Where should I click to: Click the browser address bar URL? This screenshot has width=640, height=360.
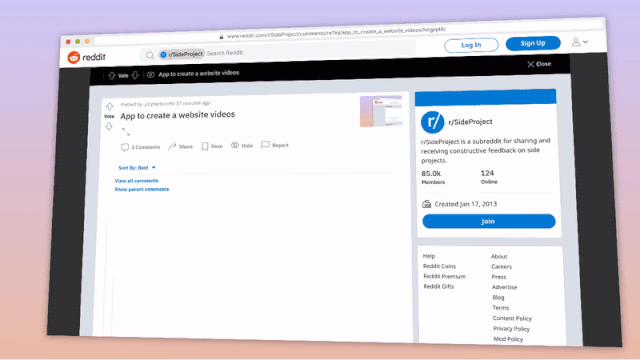point(336,33)
